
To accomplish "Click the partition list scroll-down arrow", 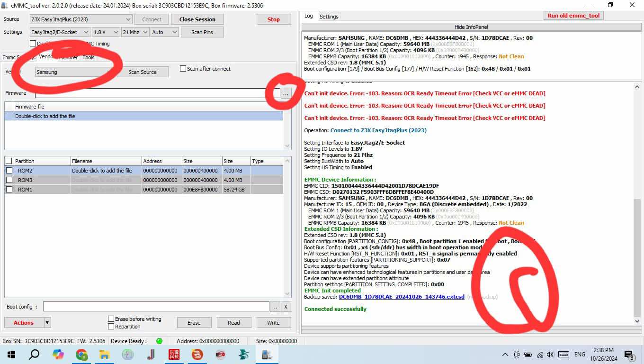I will point(287,294).
